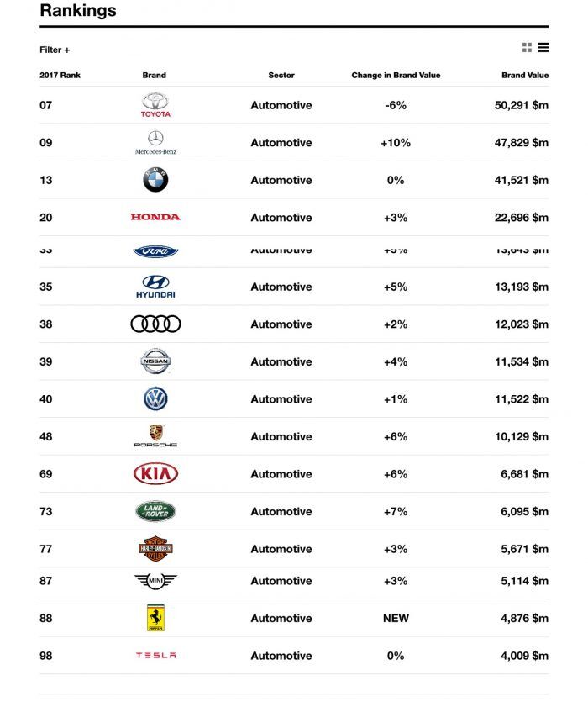588x712 pixels.
Task: Click the Honda brand logo
Action: (155, 217)
